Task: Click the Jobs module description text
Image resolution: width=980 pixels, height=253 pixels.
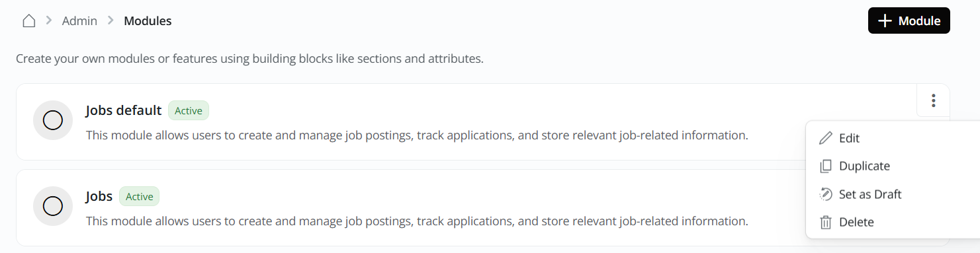Action: [417, 221]
